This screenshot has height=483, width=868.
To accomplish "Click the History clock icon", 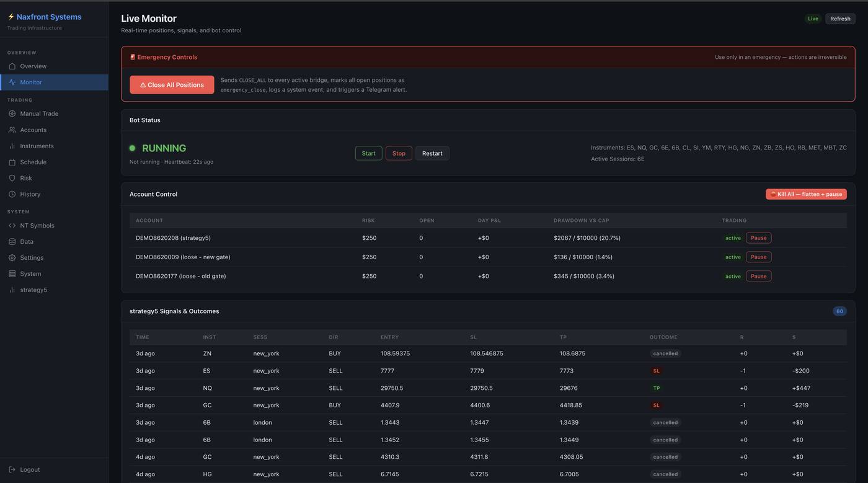I will [x=12, y=195].
